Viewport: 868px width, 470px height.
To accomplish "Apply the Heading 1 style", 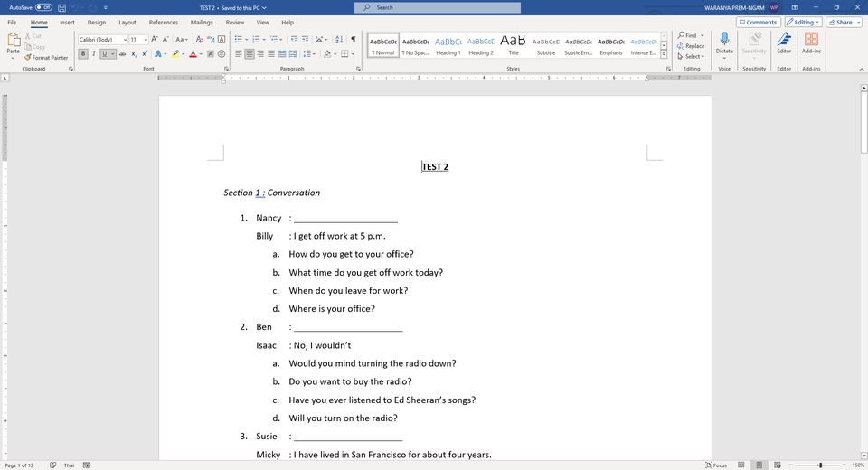I will click(448, 45).
